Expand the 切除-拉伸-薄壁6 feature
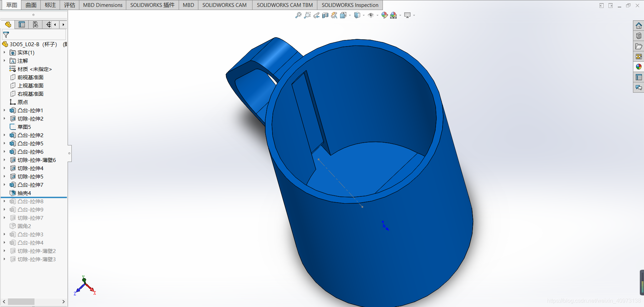 (x=4, y=160)
